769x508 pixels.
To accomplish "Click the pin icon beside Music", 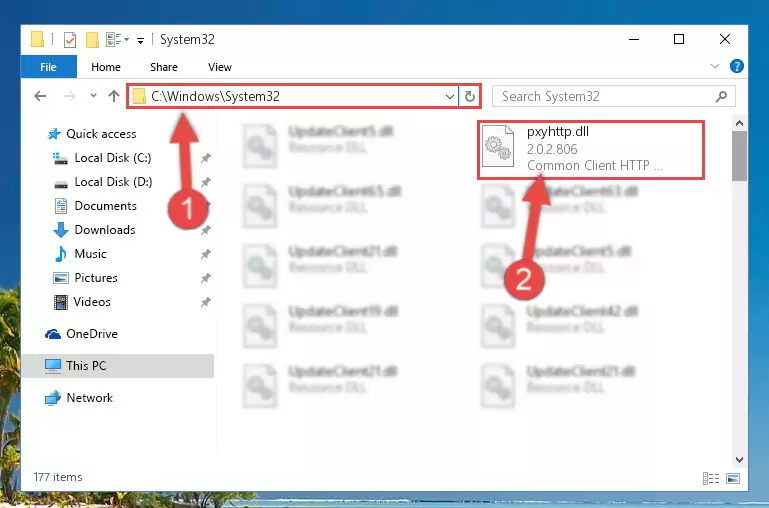I will [205, 254].
